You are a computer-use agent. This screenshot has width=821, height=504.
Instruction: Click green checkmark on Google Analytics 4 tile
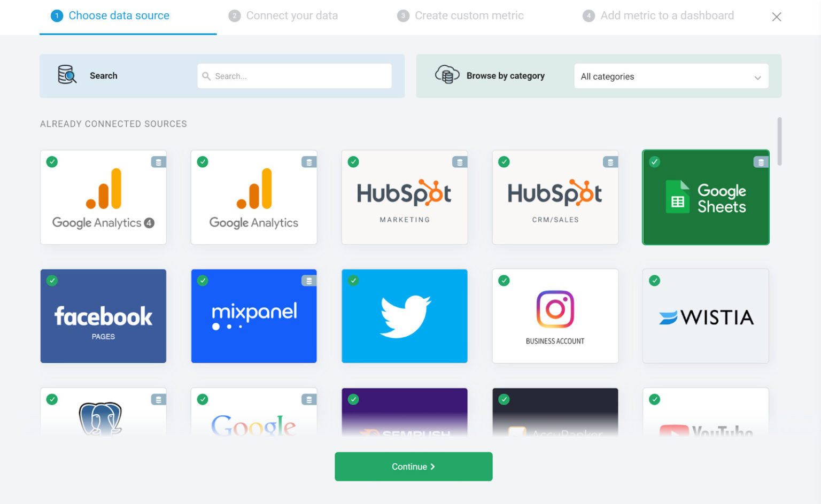(x=52, y=162)
